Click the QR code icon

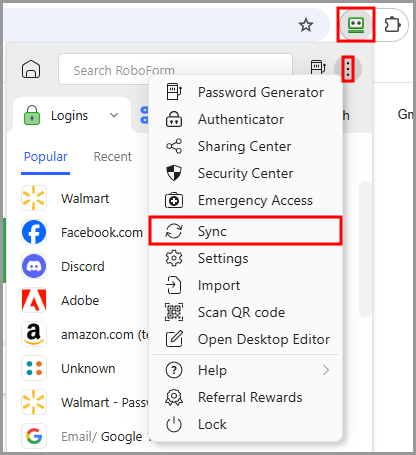click(174, 312)
